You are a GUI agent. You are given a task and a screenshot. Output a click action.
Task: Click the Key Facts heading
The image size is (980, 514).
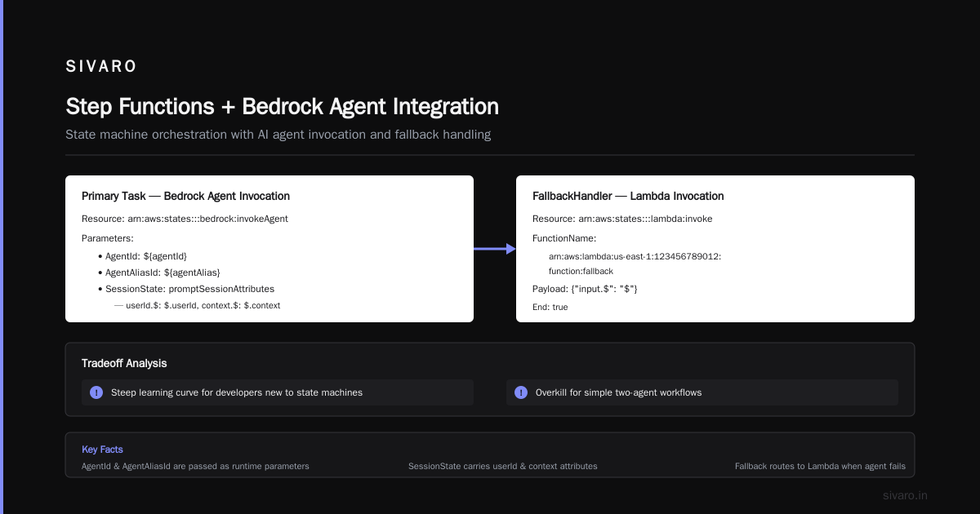pos(102,450)
